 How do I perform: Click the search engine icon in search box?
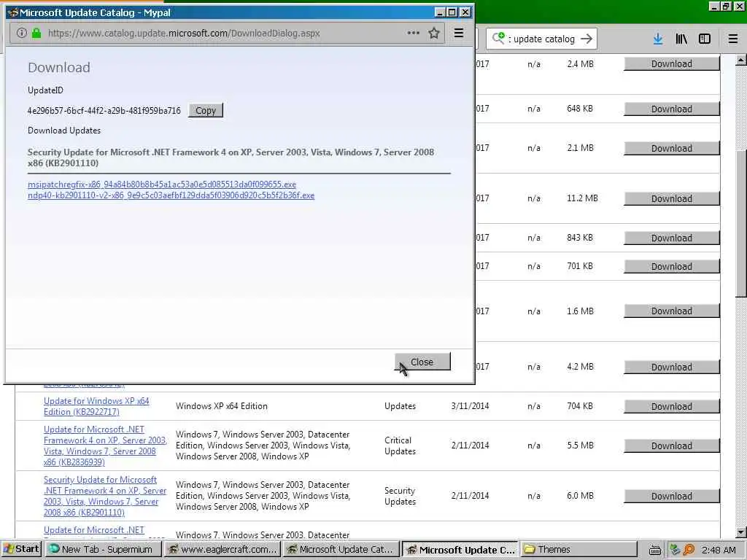498,38
